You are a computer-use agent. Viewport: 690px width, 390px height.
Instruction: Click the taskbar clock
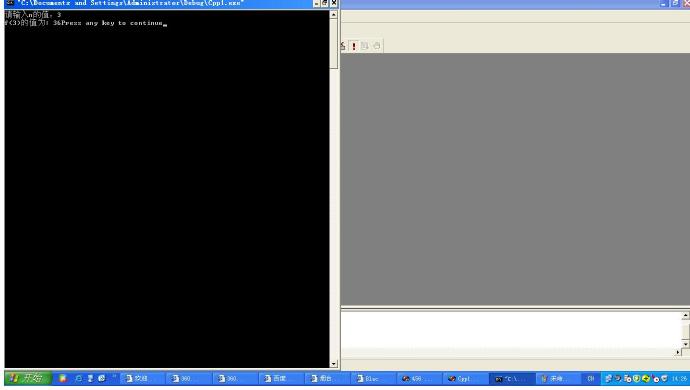[679, 379]
